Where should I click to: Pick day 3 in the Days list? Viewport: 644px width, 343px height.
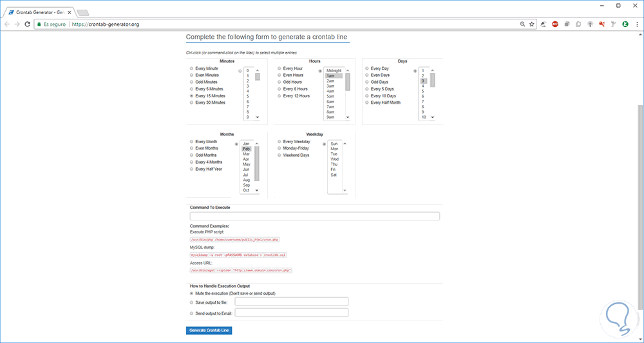424,81
